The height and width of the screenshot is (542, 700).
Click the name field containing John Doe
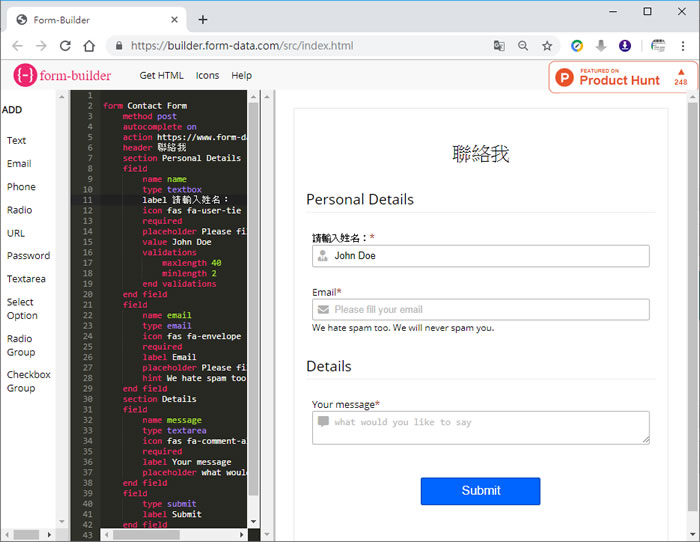(x=480, y=256)
